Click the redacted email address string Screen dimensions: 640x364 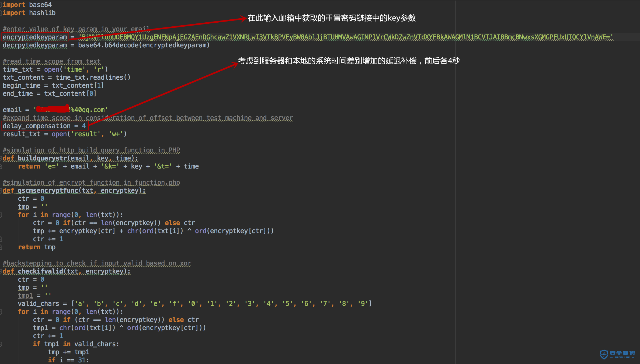click(71, 110)
